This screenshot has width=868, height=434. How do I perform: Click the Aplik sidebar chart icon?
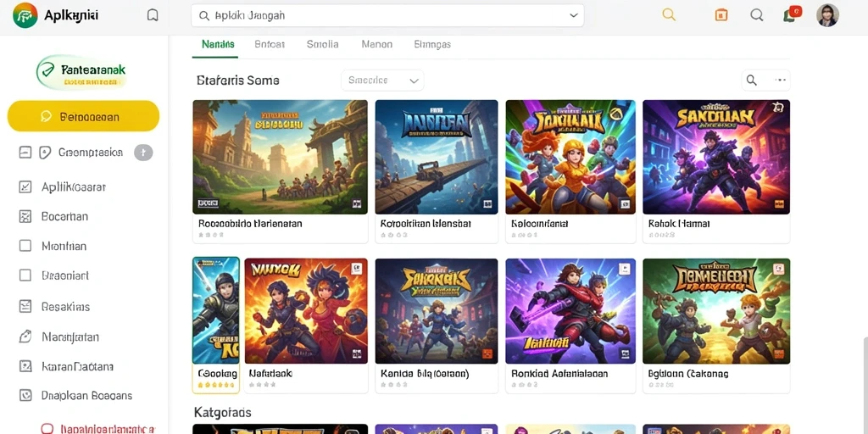(25, 187)
